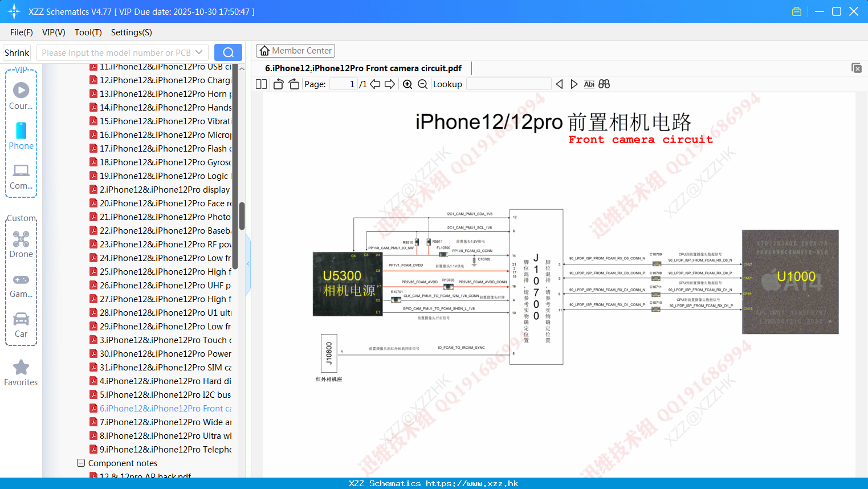
Task: Open the VIP(V) menu
Action: pyautogui.click(x=54, y=32)
